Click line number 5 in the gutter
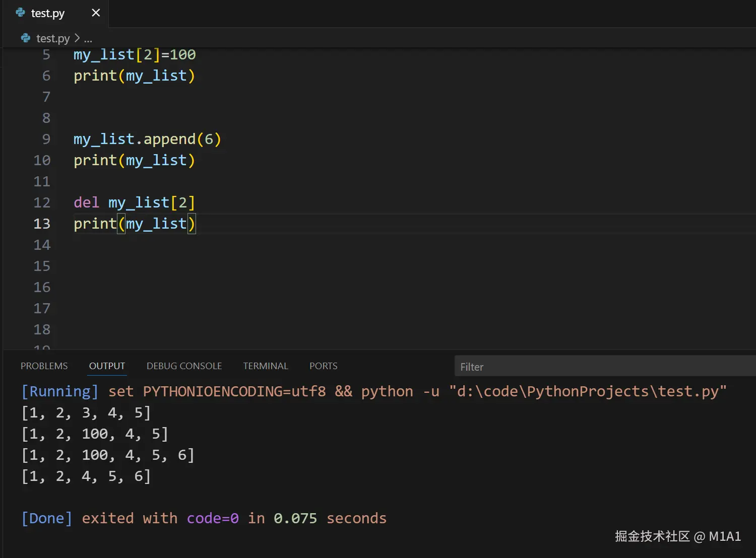The width and height of the screenshot is (756, 558). tap(46, 54)
